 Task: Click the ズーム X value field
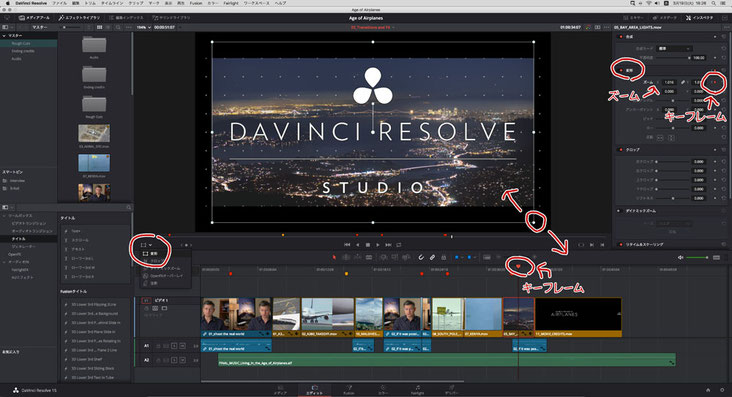669,82
